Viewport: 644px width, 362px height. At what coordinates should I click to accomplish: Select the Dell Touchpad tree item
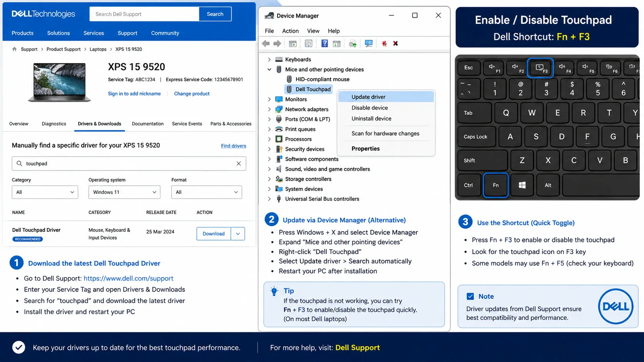pos(308,89)
